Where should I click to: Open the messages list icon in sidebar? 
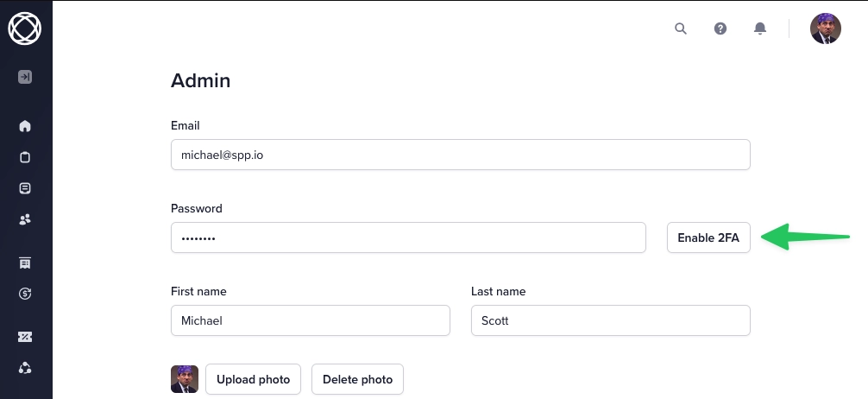(x=25, y=188)
